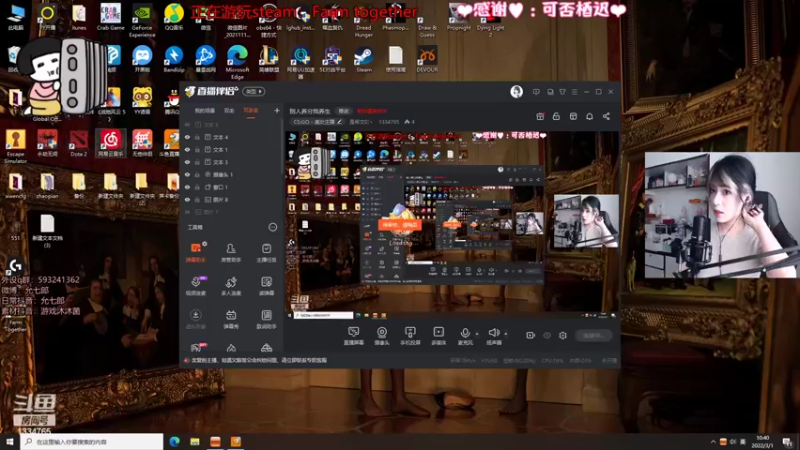Expand the mode pill beside app logo

coord(254,91)
